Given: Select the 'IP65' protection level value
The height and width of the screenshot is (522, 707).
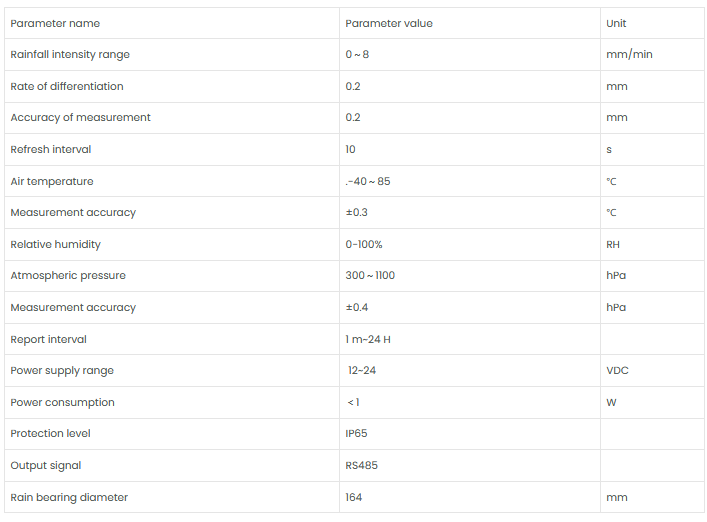Looking at the screenshot, I should point(357,433).
